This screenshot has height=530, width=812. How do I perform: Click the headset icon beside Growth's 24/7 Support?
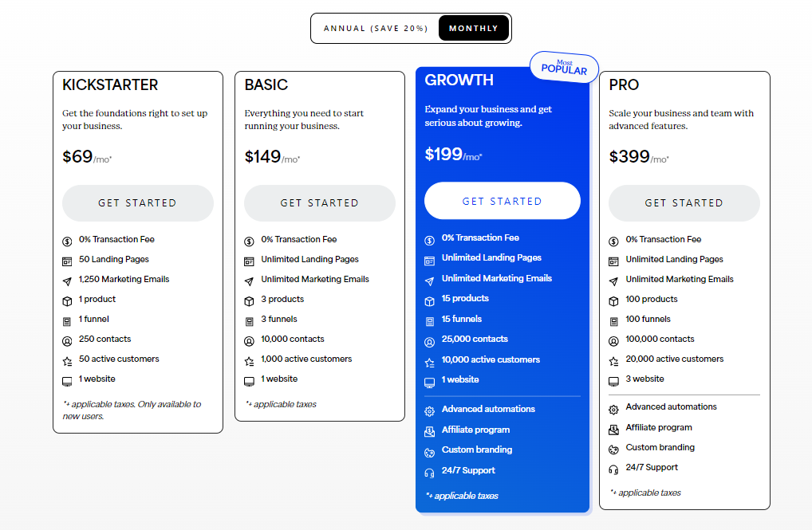(x=429, y=473)
